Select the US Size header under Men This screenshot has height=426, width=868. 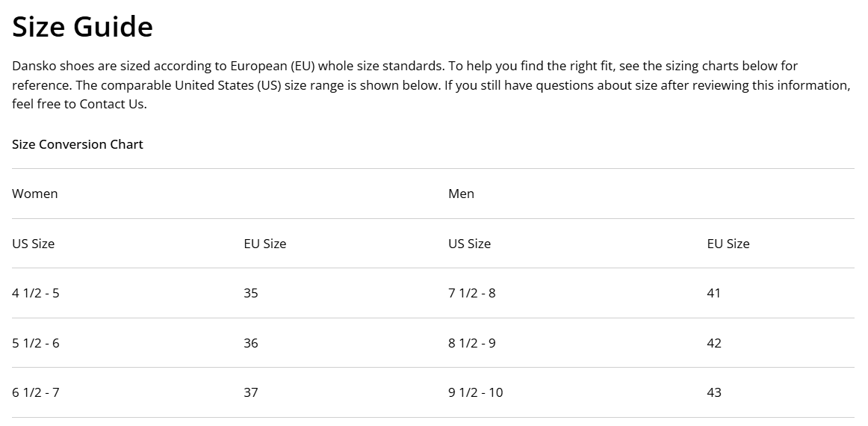tap(469, 244)
